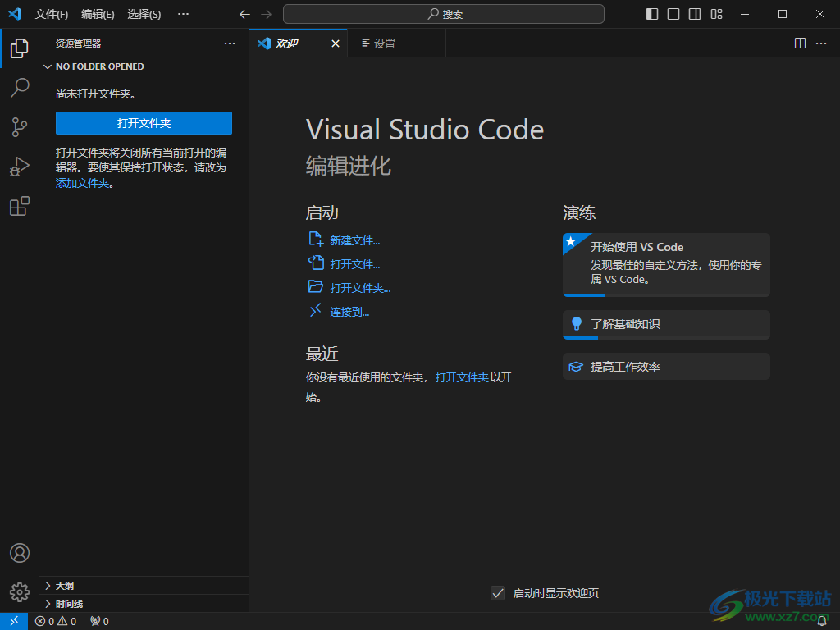Click the 尚未打开文件夹。 message text
840x630 pixels.
pyautogui.click(x=97, y=94)
